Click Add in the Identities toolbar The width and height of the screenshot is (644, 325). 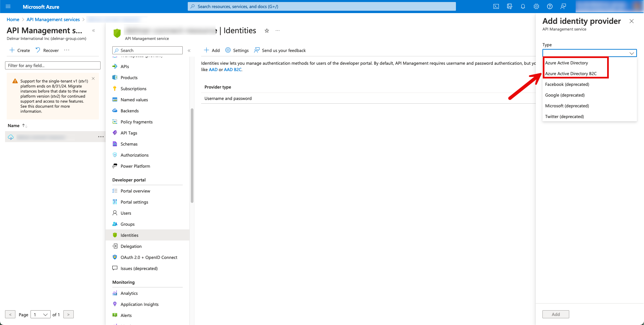[212, 50]
